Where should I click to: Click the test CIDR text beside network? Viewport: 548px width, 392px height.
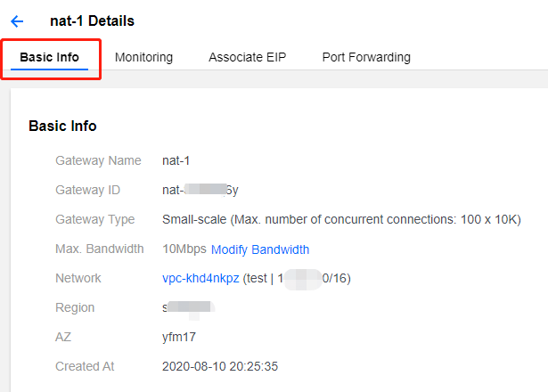pyautogui.click(x=297, y=279)
